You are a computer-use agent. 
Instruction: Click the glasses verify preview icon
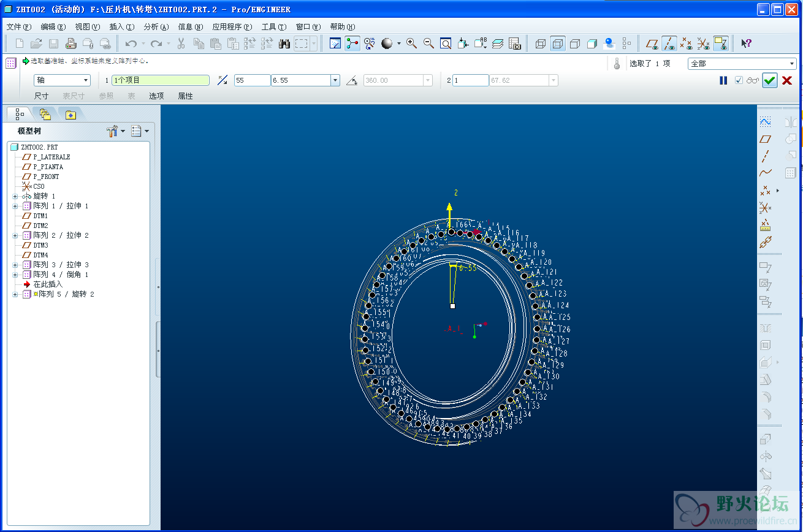pos(753,80)
